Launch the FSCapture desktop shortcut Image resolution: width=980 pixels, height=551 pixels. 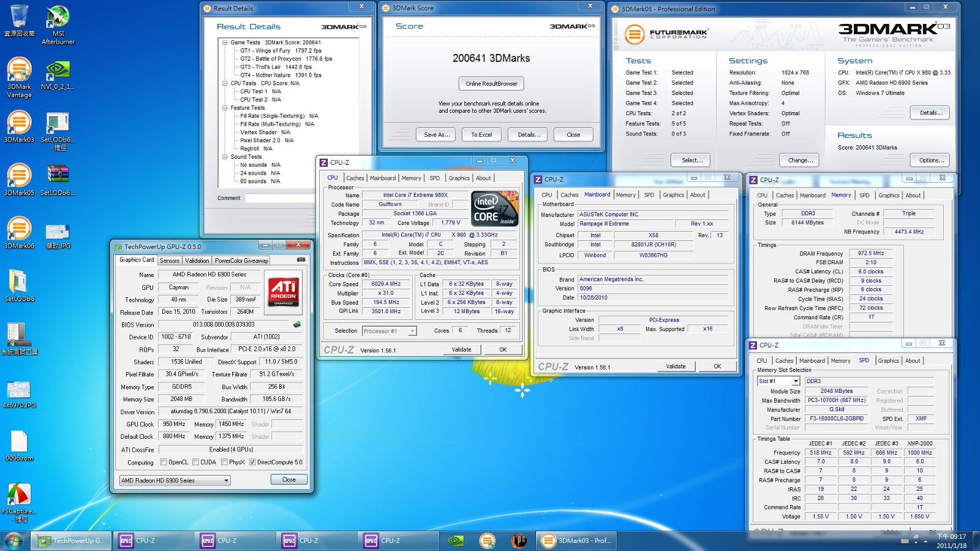(x=19, y=503)
